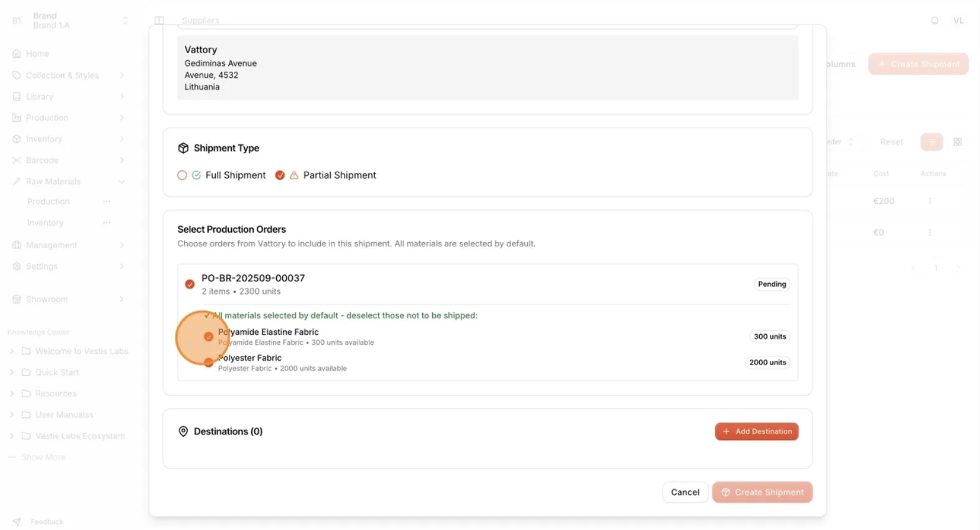
Task: Collapse the Raw Materials section chevron
Action: 122,182
